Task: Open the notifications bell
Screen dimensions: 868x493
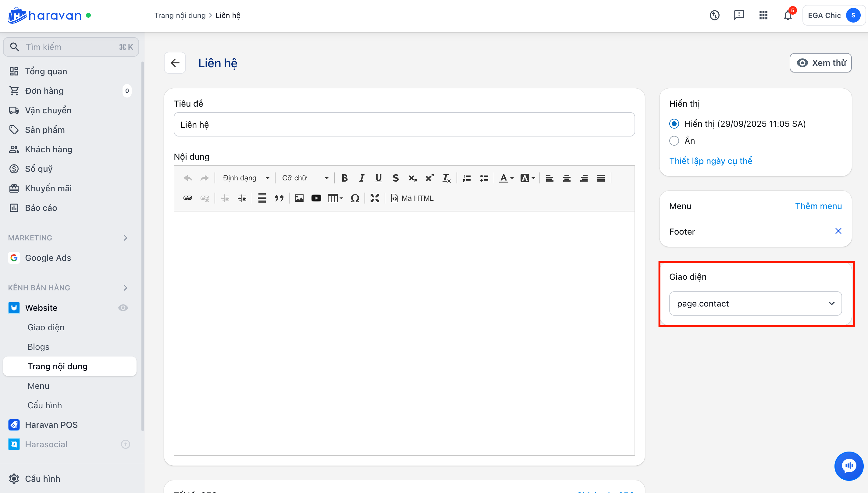Action: click(x=788, y=16)
